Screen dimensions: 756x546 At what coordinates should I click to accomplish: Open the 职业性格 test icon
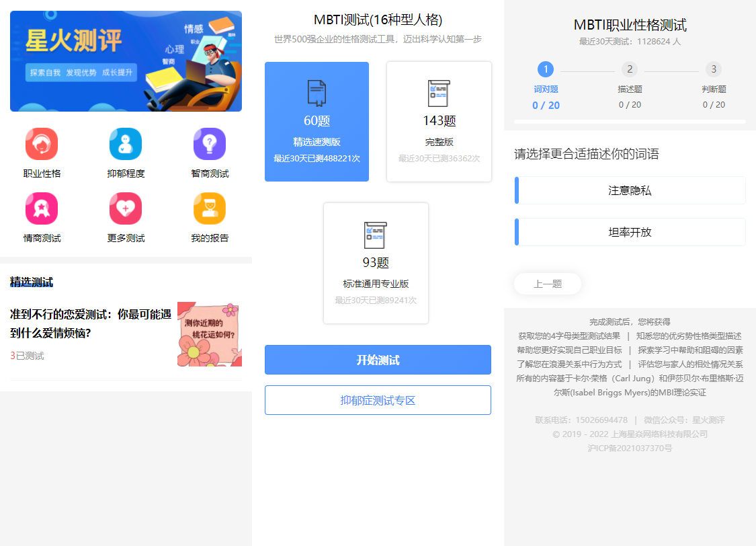pos(42,144)
